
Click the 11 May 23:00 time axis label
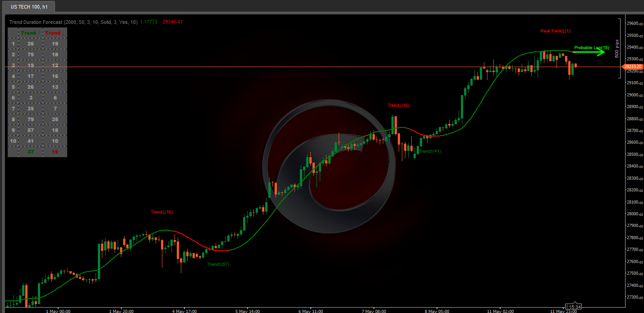point(564,311)
